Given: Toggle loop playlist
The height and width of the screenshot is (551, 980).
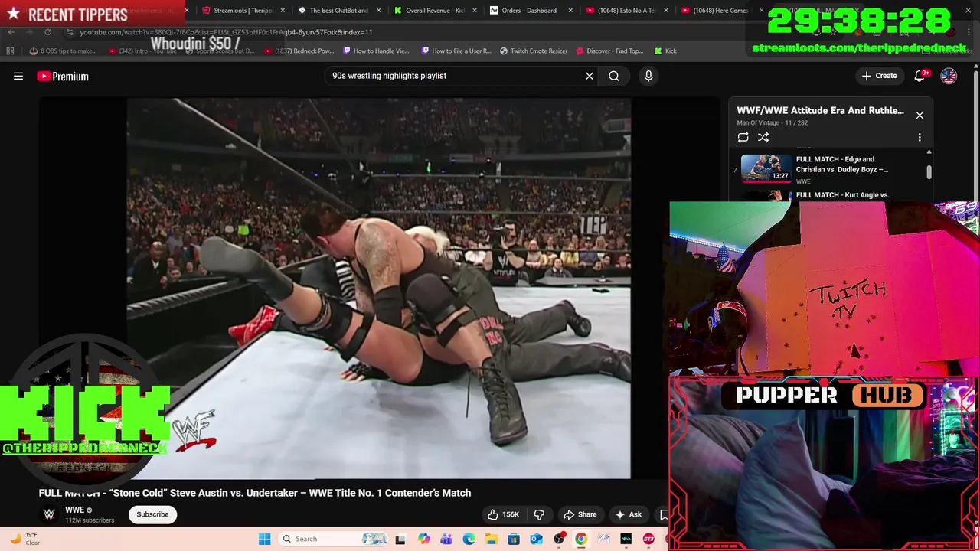Looking at the screenshot, I should [x=743, y=137].
